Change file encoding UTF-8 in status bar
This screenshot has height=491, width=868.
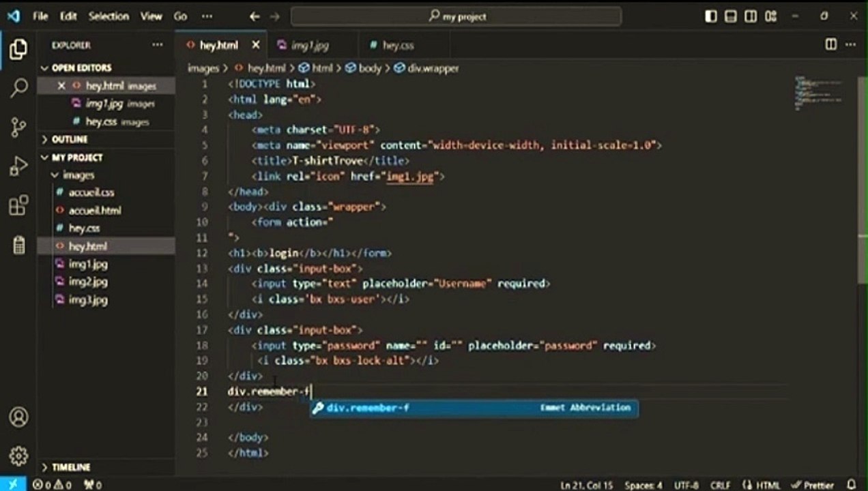(685, 485)
